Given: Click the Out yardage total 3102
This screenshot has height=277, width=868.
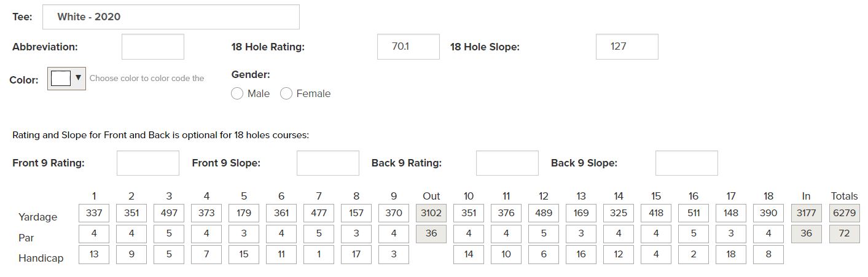Looking at the screenshot, I should [431, 213].
